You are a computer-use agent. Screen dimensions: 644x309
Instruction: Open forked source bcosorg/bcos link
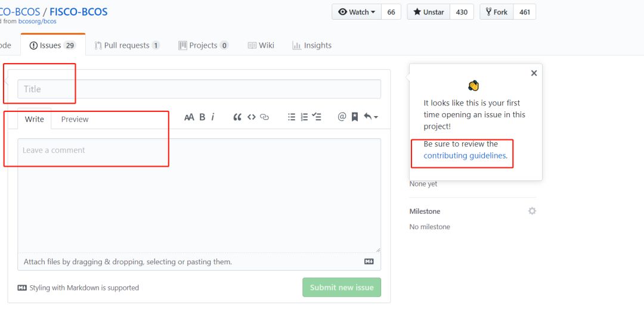pos(38,21)
